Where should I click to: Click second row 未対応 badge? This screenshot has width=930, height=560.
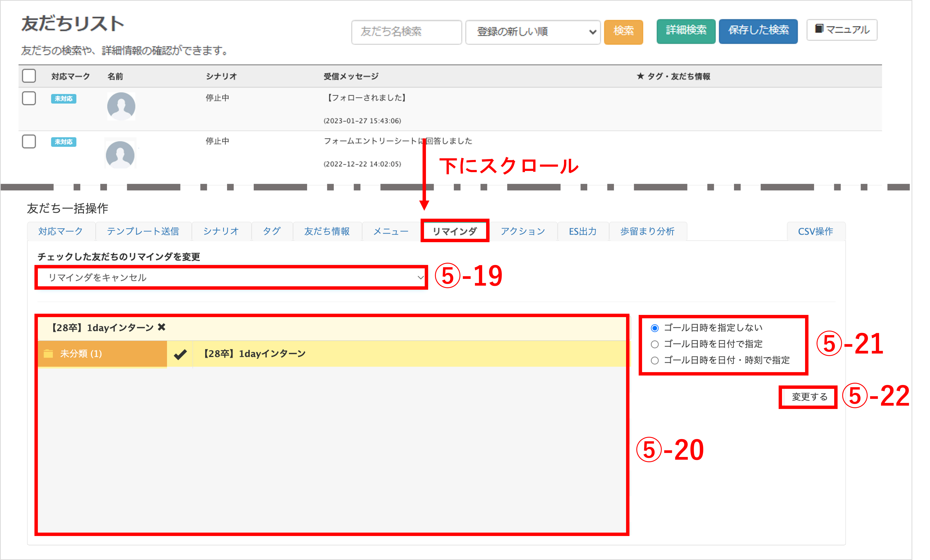pos(63,142)
